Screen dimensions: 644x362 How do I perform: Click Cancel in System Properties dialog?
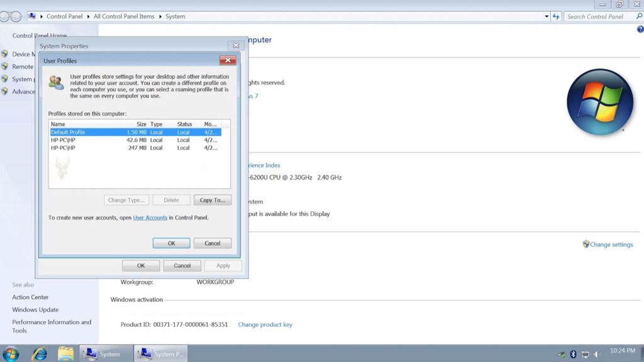(182, 266)
